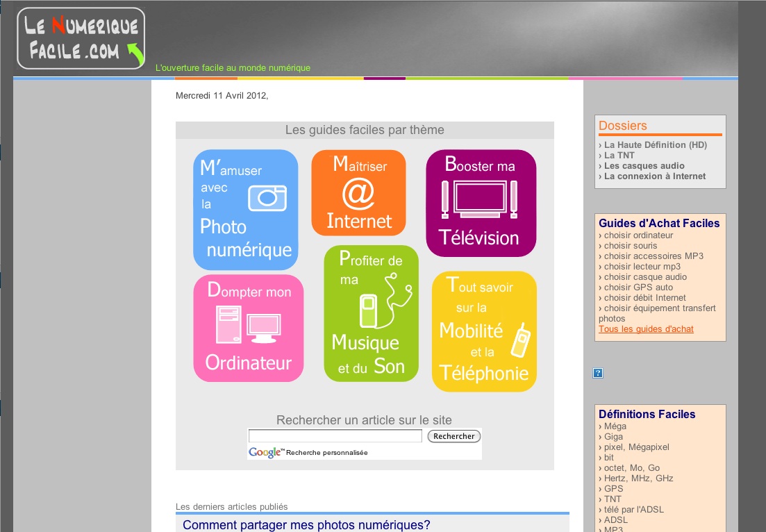Viewport: 766px width, 532px height.
Task: Click the Le Numerique Facile.com logo
Action: [x=81, y=39]
